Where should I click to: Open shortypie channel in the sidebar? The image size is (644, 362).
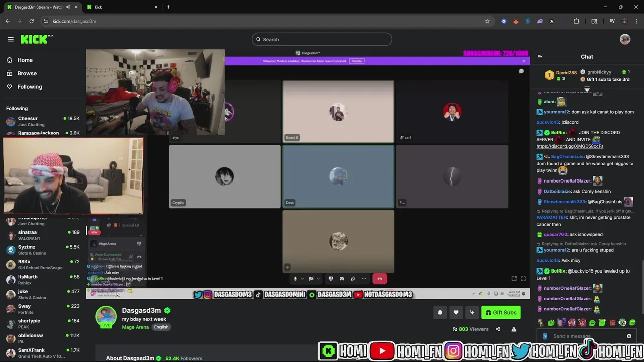[43, 323]
